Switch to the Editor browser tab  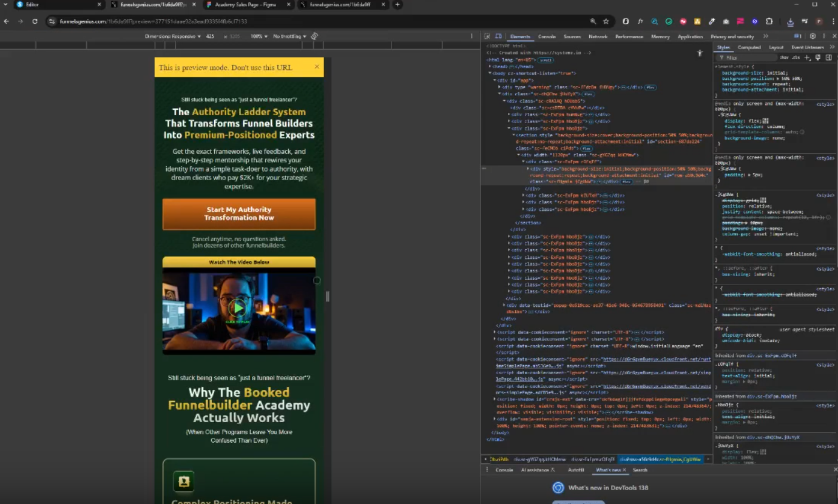pos(58,4)
